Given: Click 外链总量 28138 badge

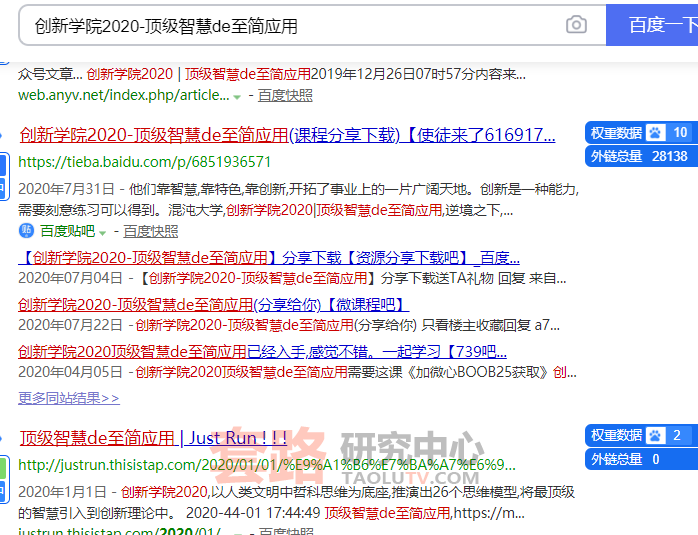Looking at the screenshot, I should pos(641,156).
